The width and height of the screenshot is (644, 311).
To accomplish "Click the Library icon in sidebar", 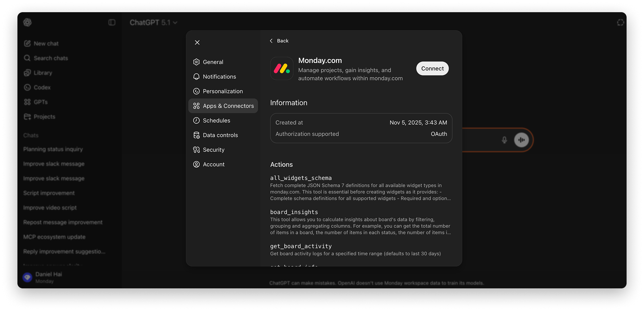I will (x=27, y=73).
